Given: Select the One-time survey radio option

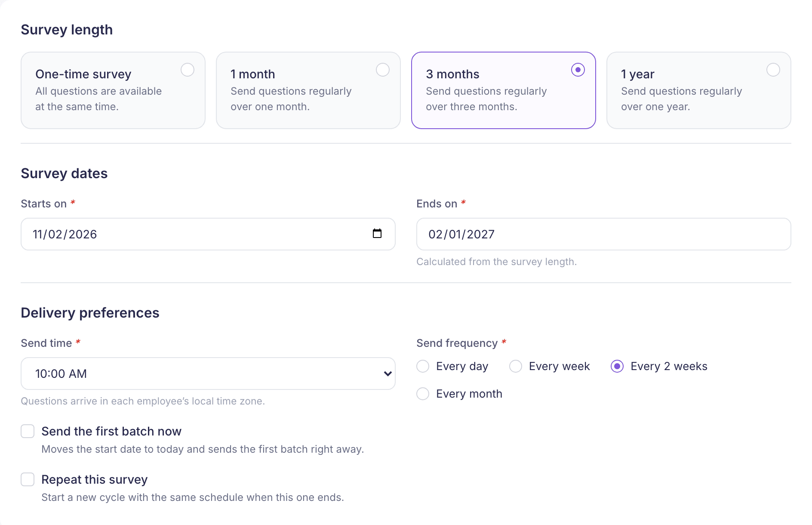Looking at the screenshot, I should (188, 70).
